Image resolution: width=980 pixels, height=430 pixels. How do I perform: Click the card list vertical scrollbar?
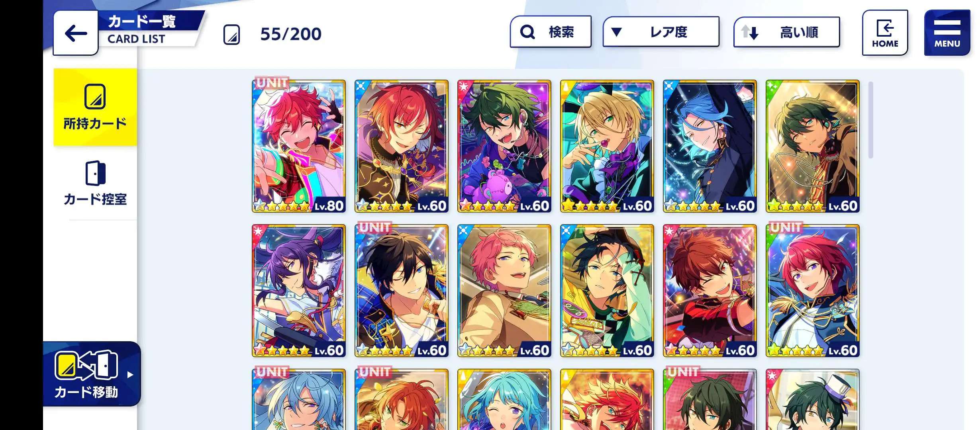tap(871, 120)
